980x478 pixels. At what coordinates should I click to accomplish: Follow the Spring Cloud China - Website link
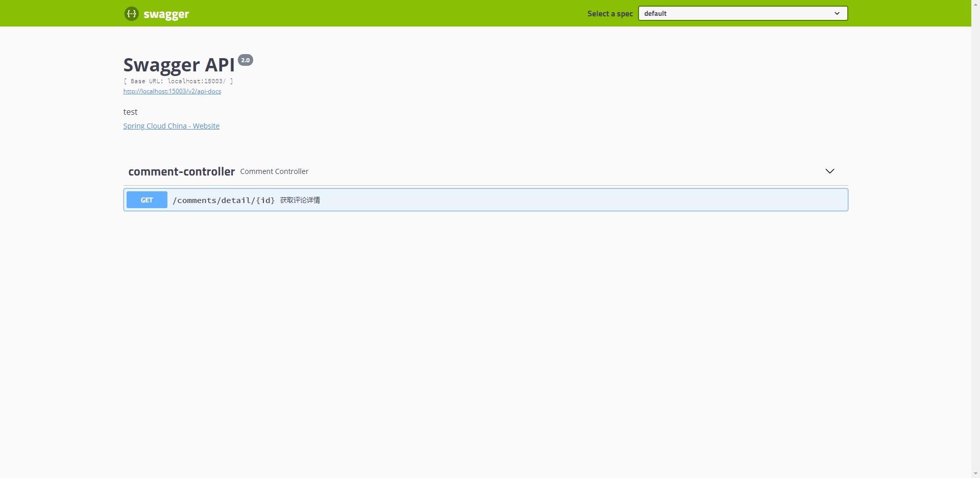[x=171, y=126]
